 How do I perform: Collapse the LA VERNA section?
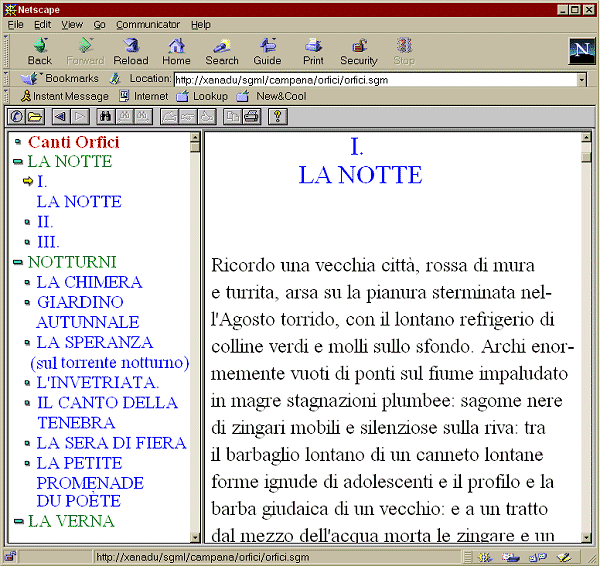(18, 522)
